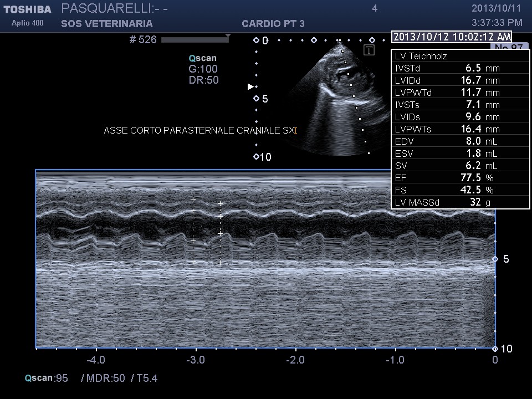Click the triangle marker above the cine bar

click(x=227, y=35)
